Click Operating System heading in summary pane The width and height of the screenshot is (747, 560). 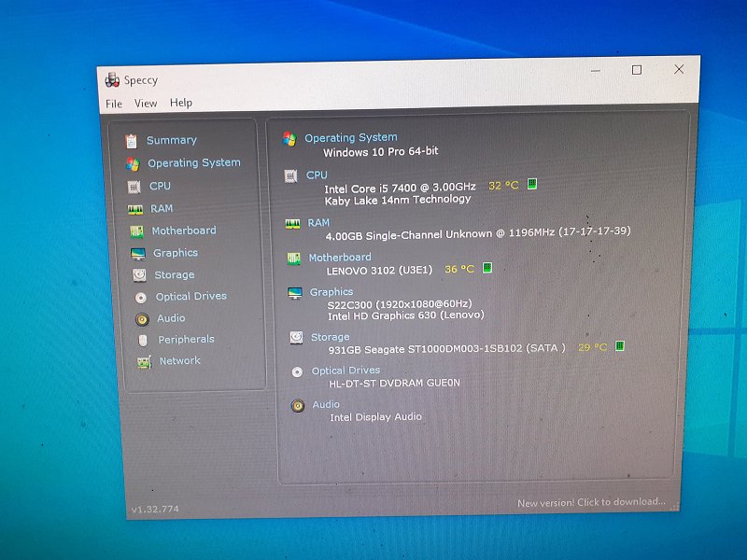351,137
